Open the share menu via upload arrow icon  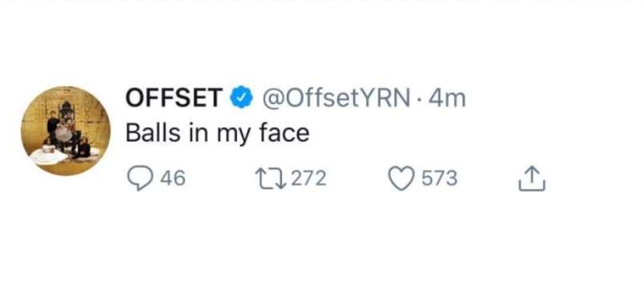click(532, 178)
